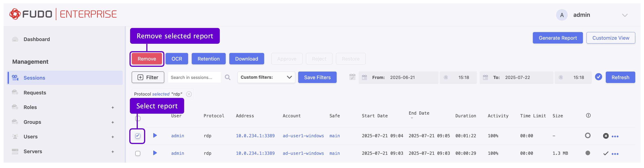Click the red Remove button

tap(147, 59)
